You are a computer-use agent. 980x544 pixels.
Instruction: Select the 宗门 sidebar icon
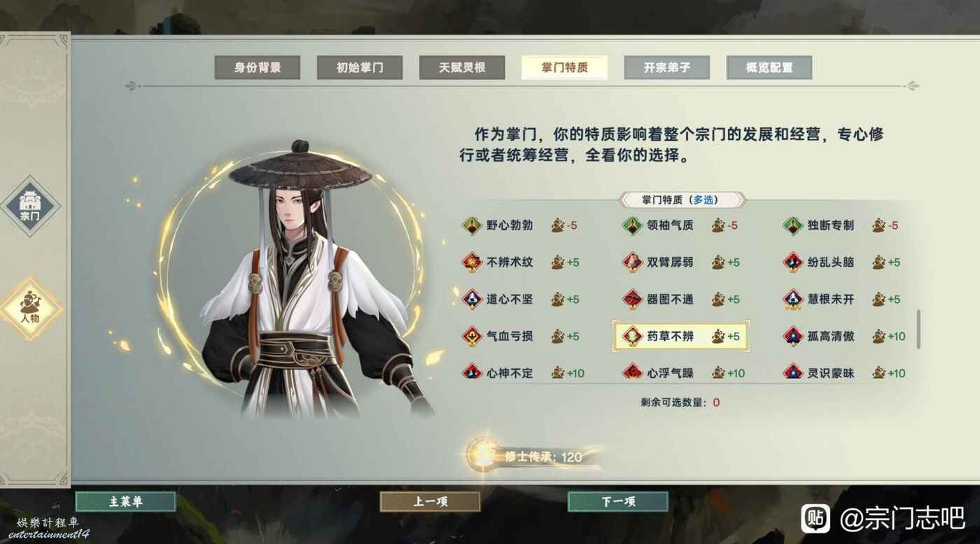30,206
